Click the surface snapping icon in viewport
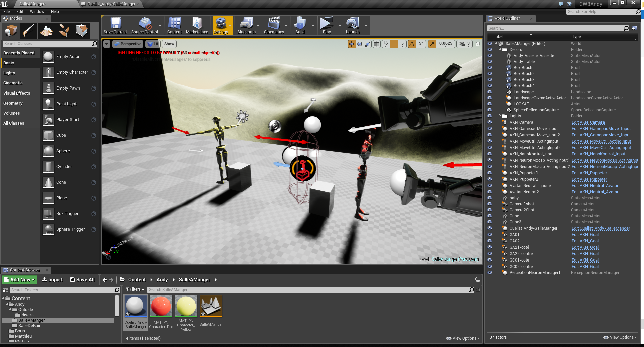Viewport: 644px width, 347px height. 386,44
